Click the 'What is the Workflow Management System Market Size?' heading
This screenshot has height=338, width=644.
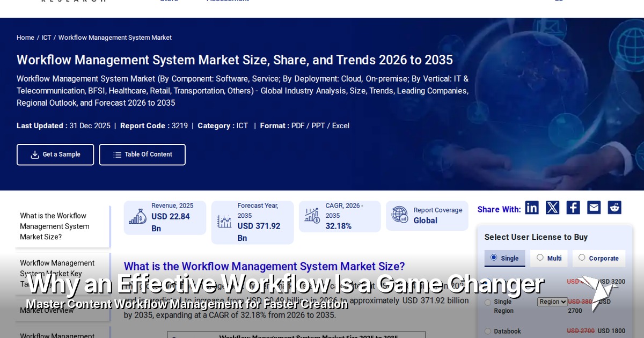[x=265, y=266]
